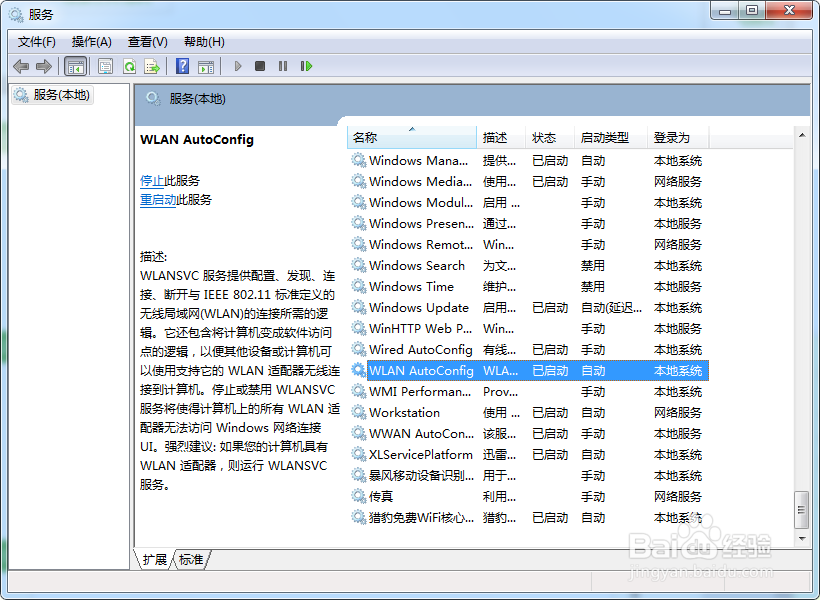The width and height of the screenshot is (820, 600).
Task: Open the 帮助(H) menu
Action: [204, 42]
